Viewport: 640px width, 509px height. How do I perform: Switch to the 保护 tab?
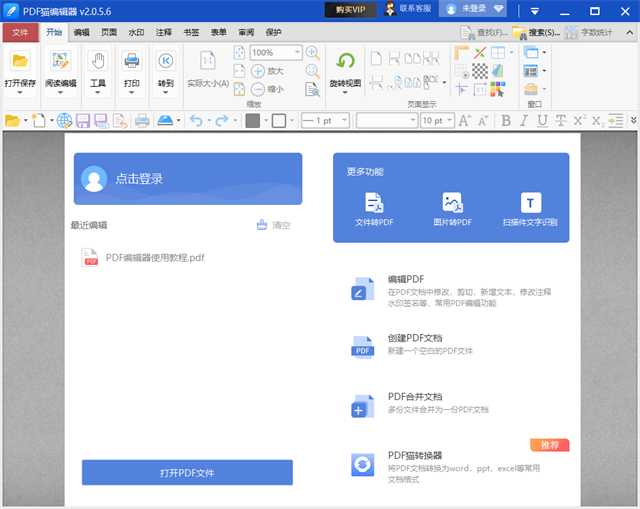tap(273, 33)
